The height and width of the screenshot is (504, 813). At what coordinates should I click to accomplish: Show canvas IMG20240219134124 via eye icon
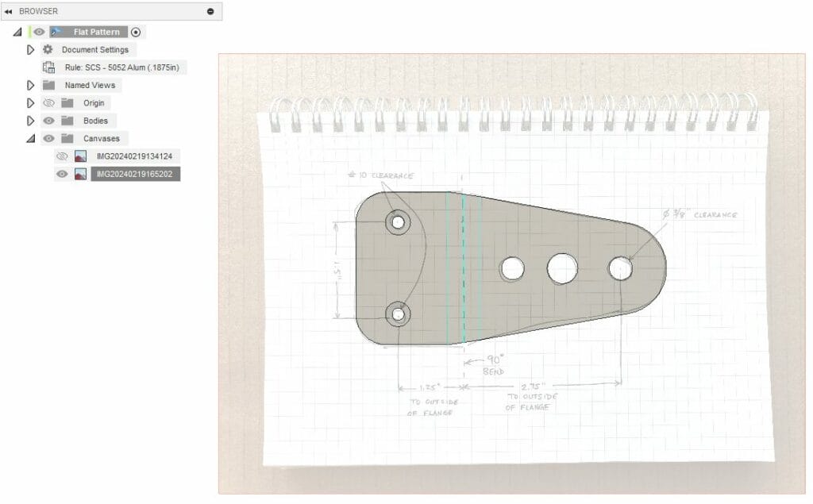point(62,156)
